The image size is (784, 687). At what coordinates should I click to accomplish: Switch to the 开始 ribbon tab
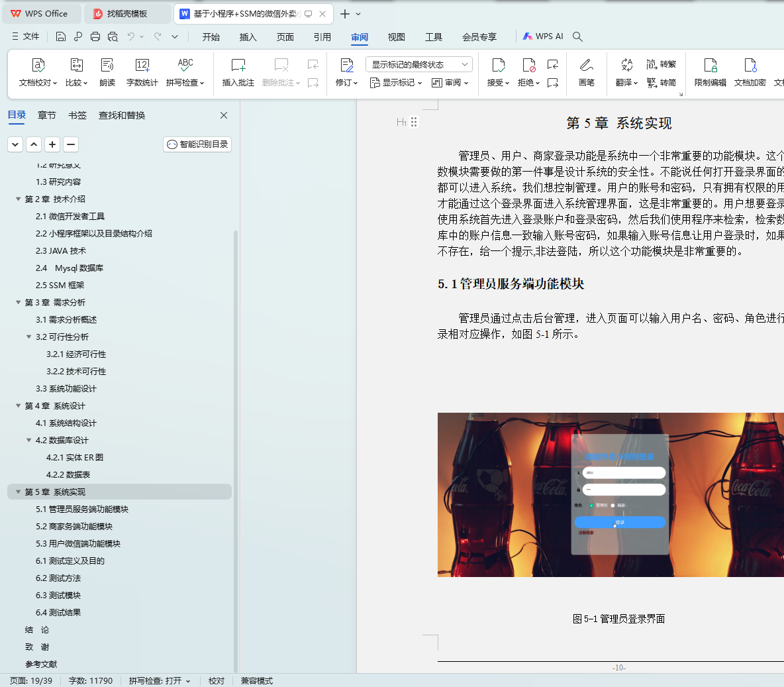tap(211, 37)
